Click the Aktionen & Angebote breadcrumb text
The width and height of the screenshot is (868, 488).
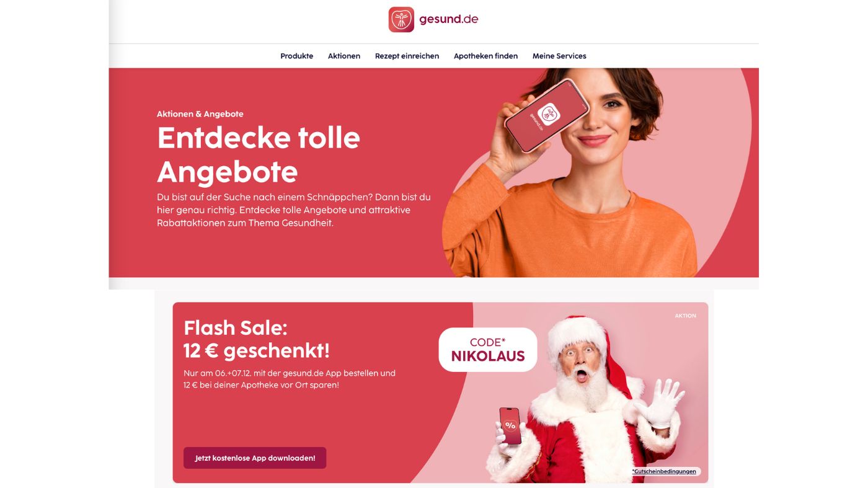click(200, 114)
